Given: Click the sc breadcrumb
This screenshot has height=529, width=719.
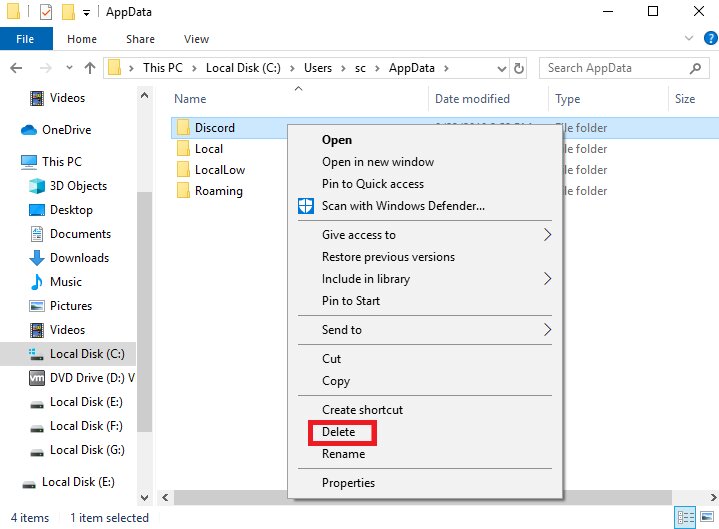Looking at the screenshot, I should click(360, 68).
